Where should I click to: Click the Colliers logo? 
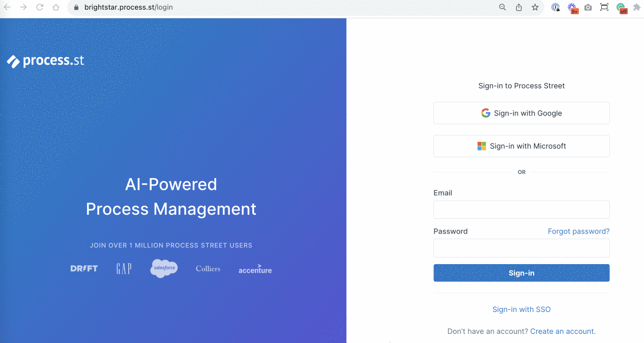pos(208,269)
